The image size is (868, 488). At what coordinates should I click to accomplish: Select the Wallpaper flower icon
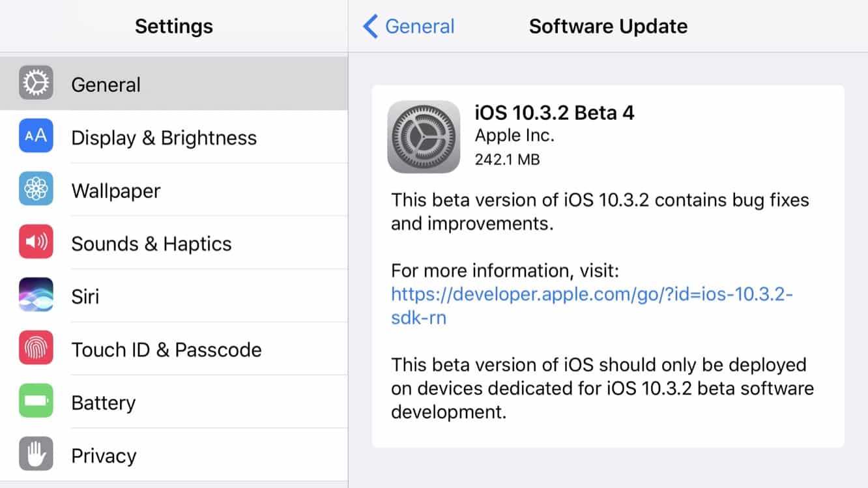pyautogui.click(x=36, y=189)
